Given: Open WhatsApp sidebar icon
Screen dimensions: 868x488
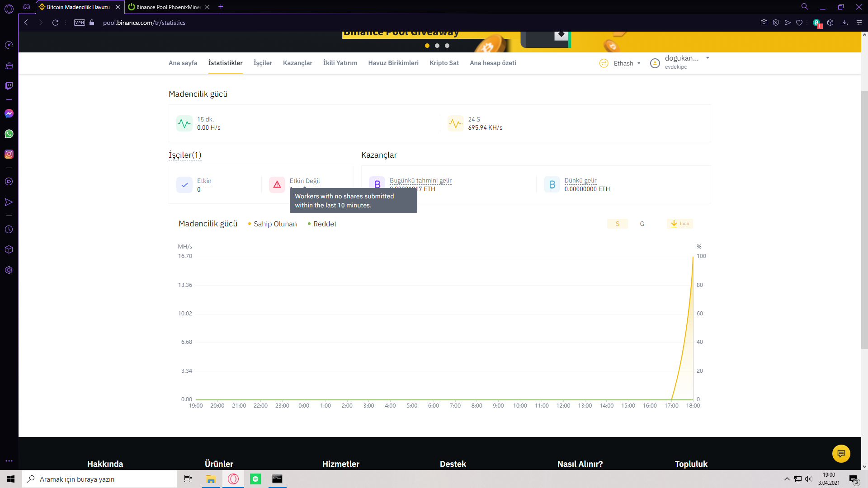Looking at the screenshot, I should click(x=9, y=134).
